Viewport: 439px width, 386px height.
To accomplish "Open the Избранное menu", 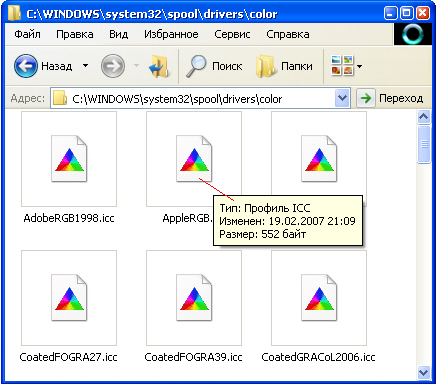I will coord(171,34).
